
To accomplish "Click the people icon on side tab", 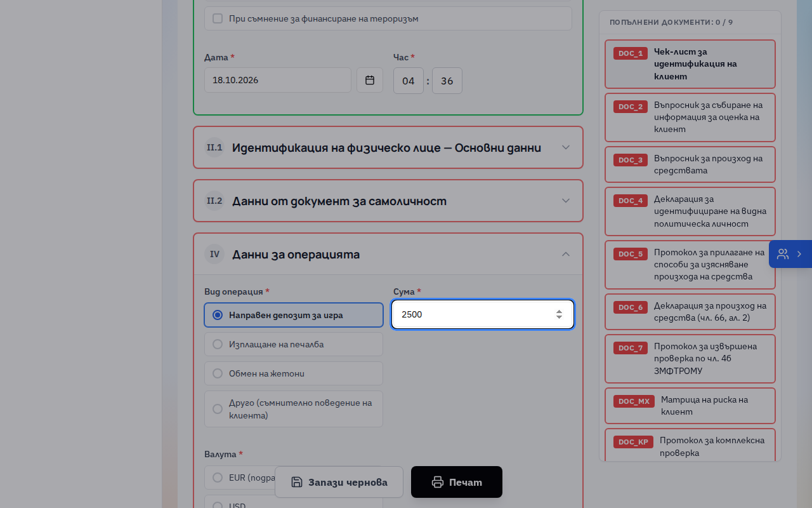I will [783, 254].
